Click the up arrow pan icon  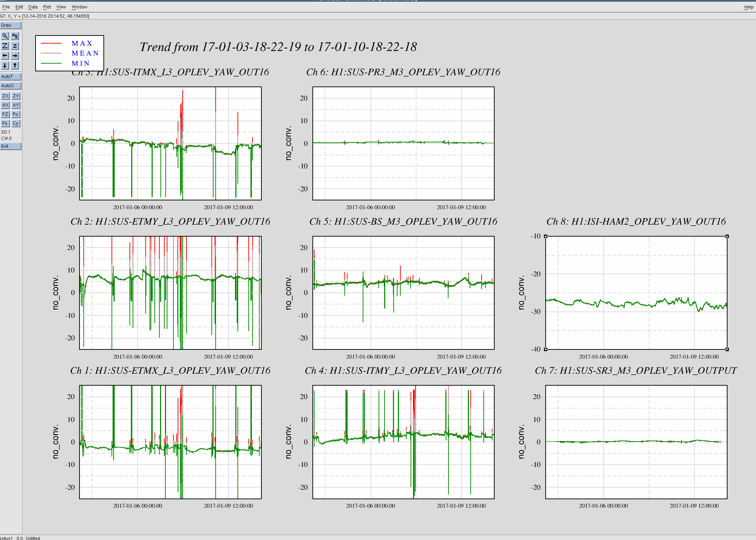click(x=15, y=65)
